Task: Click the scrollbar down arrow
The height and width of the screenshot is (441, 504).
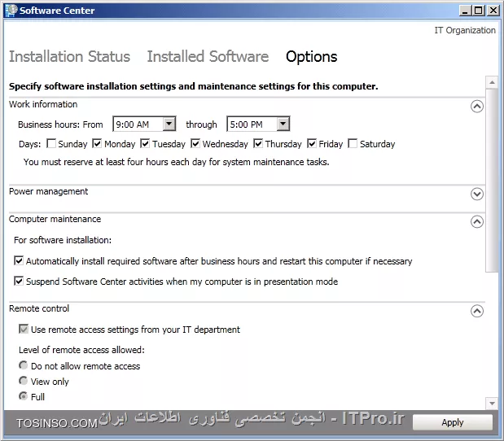Action: [x=492, y=403]
